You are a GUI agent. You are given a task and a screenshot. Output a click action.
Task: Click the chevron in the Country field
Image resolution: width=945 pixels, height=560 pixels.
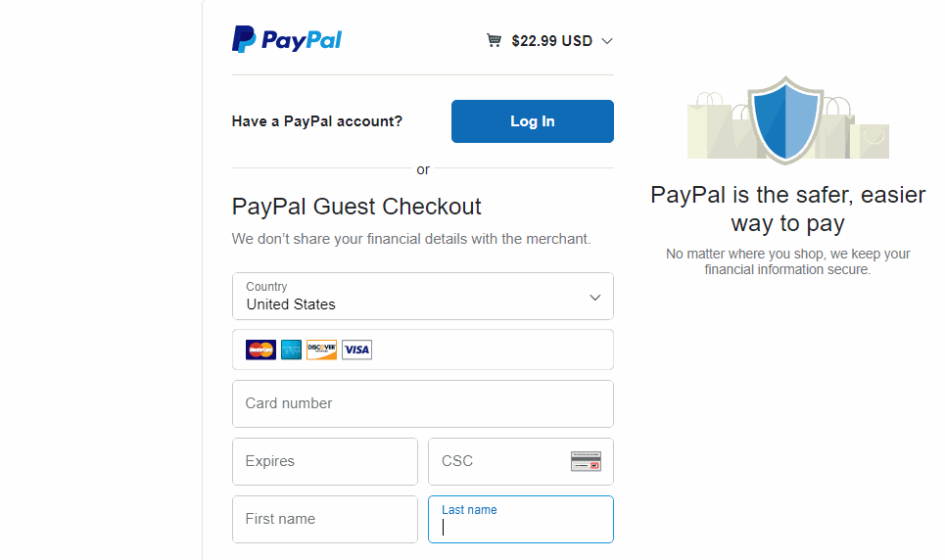[x=594, y=298]
